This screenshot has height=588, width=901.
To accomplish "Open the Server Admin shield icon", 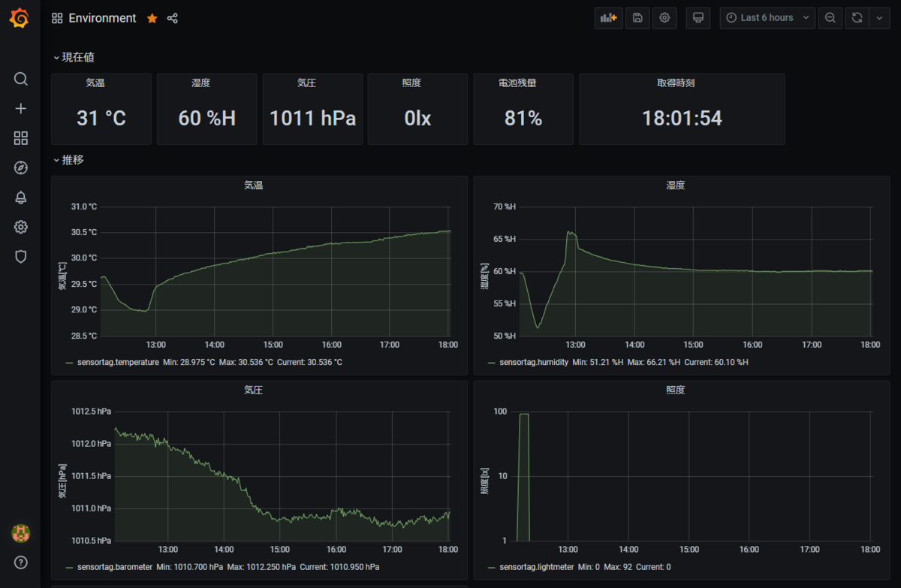I will coord(21,256).
